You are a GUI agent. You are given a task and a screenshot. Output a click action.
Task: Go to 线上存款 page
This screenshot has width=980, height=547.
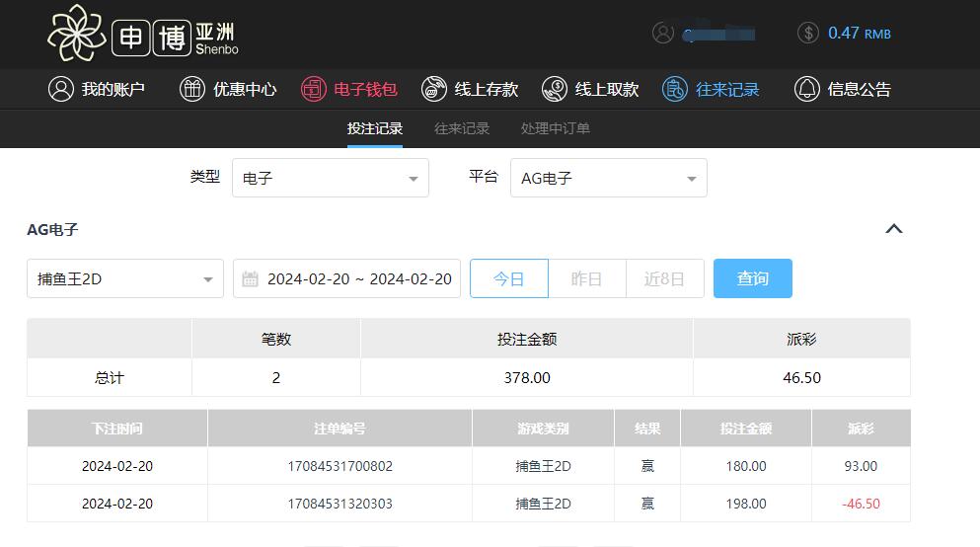[x=470, y=89]
